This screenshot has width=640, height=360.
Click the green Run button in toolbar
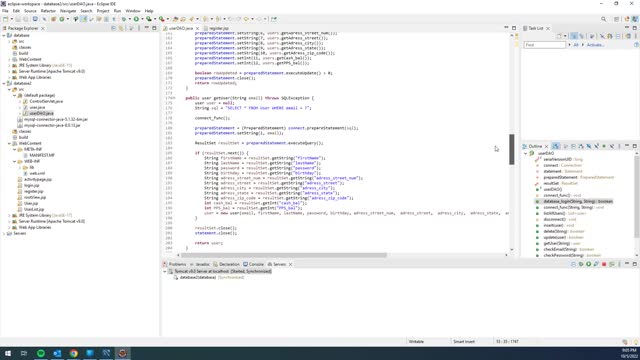(136, 19)
